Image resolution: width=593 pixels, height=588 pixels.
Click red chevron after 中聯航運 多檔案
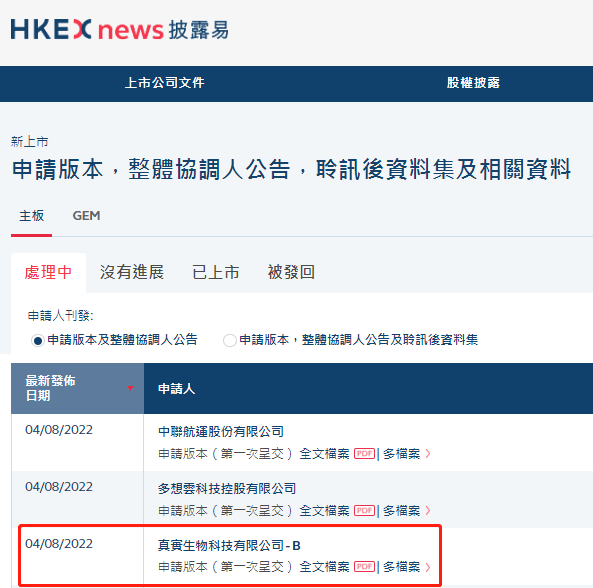click(428, 453)
